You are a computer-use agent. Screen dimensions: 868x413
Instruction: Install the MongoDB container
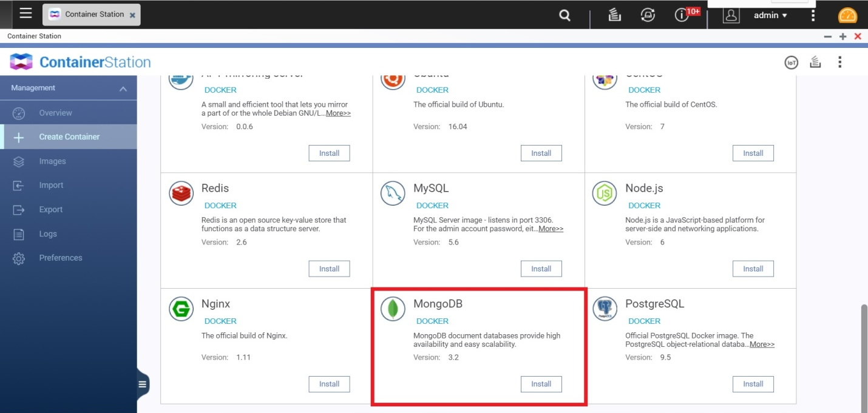click(x=541, y=384)
